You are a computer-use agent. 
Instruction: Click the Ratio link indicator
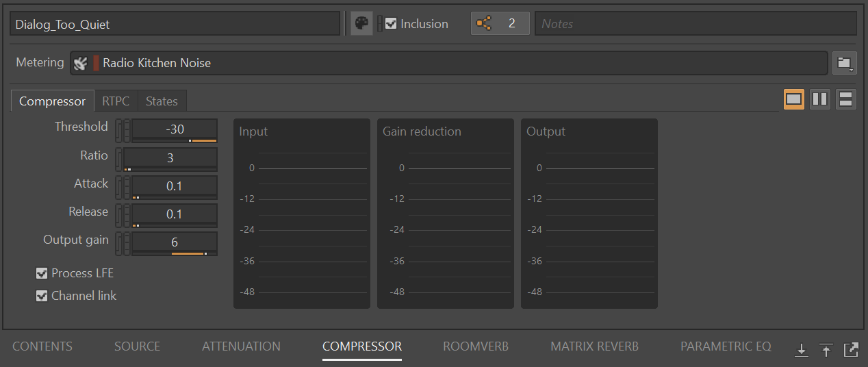coord(118,160)
